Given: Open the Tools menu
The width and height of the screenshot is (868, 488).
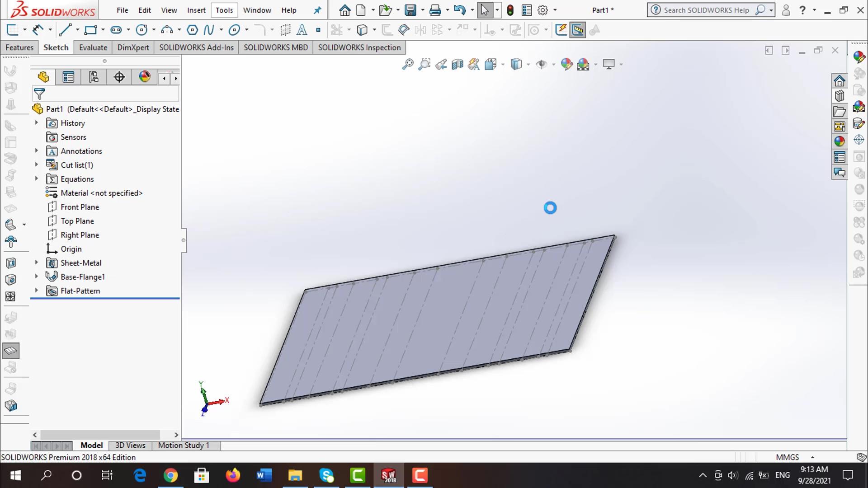Looking at the screenshot, I should (224, 10).
